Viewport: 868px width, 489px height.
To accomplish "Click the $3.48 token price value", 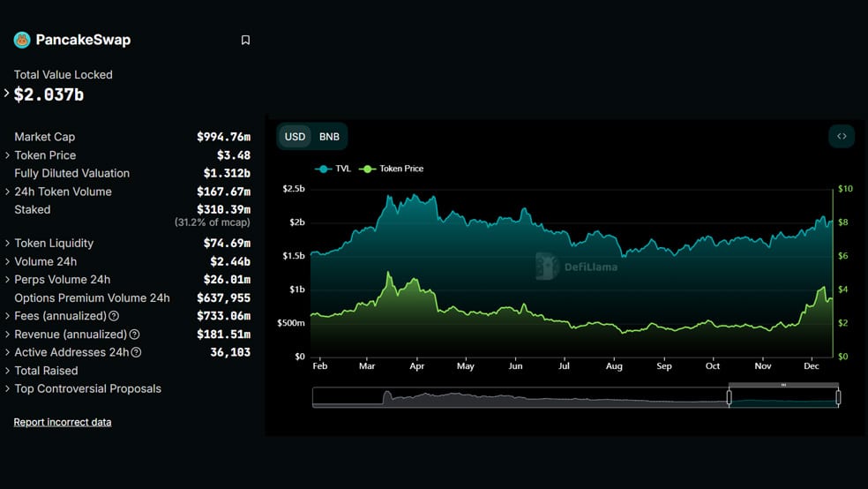I will tap(234, 155).
